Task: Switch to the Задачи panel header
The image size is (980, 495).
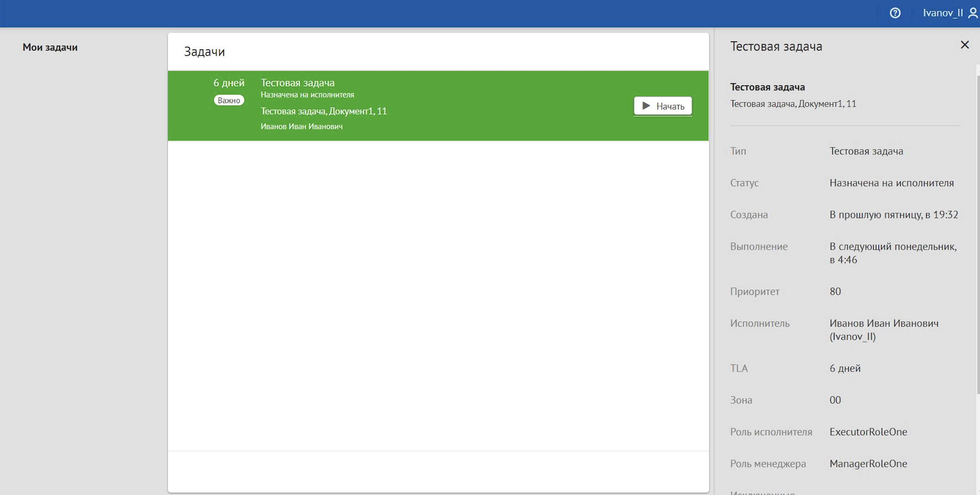Action: pos(205,51)
